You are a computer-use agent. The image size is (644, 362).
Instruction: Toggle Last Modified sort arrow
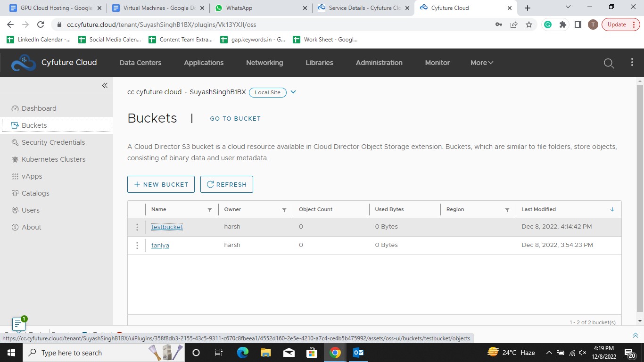612,209
